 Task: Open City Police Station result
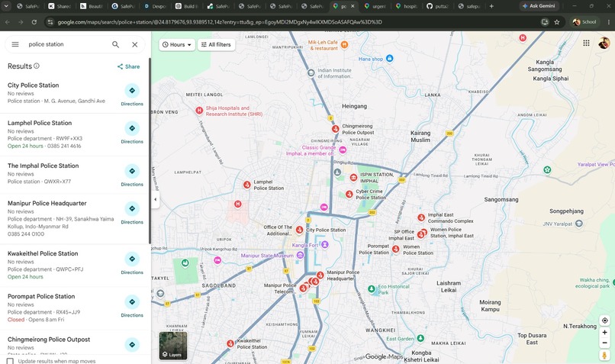click(34, 85)
